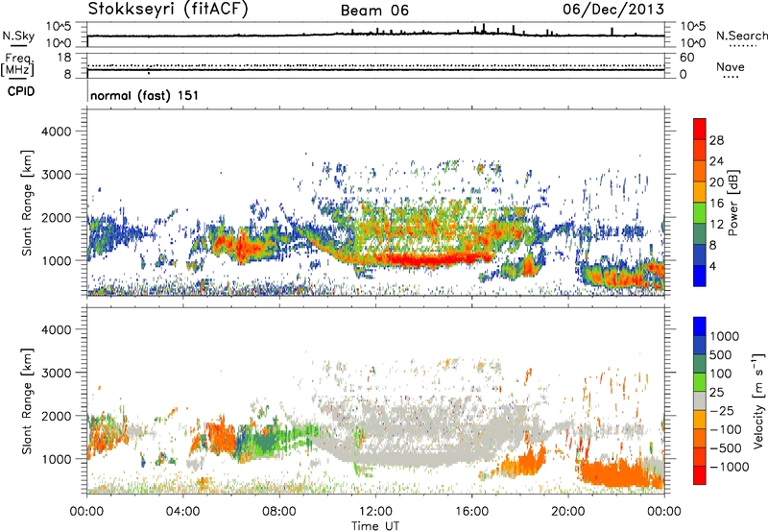Screen dimensions: 768x532
Task: Click the 1000 tick in velocity panel
Action: pyautogui.click(x=57, y=459)
